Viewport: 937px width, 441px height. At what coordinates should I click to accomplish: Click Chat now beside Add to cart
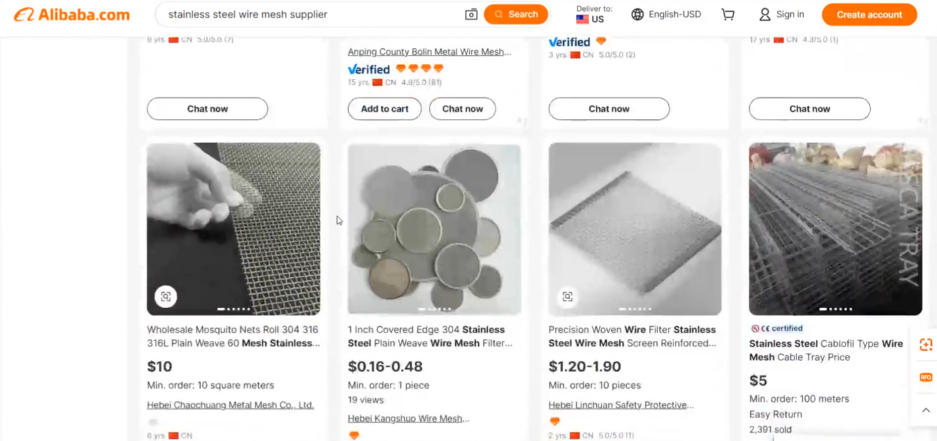[462, 109]
